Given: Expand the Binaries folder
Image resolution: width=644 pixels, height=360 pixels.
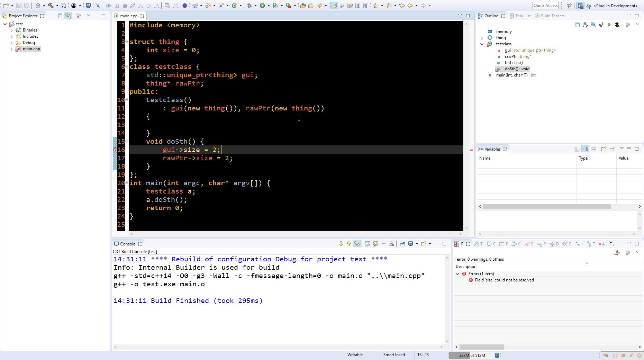Looking at the screenshot, I should pos(11,30).
